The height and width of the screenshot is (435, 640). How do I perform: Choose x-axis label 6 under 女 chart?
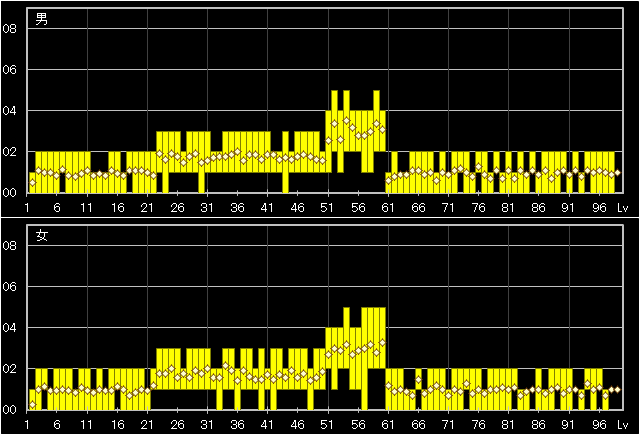tap(57, 425)
